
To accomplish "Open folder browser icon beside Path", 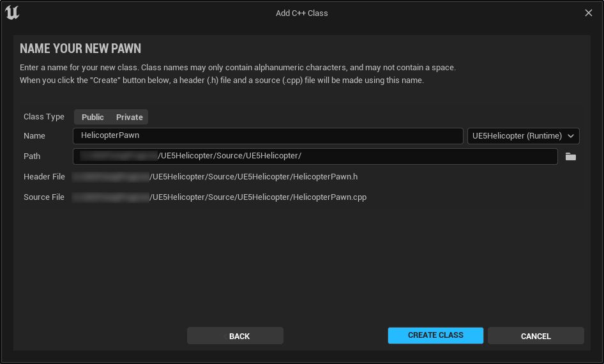I will 571,156.
